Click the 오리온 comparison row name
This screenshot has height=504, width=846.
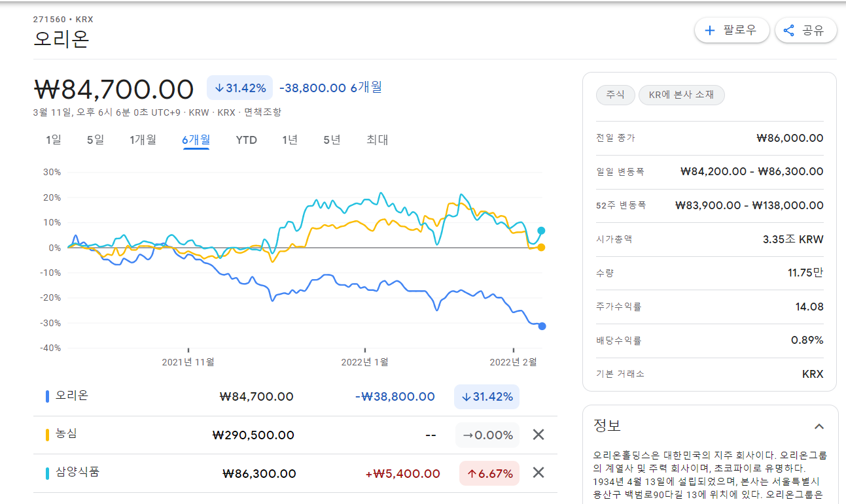tap(72, 395)
